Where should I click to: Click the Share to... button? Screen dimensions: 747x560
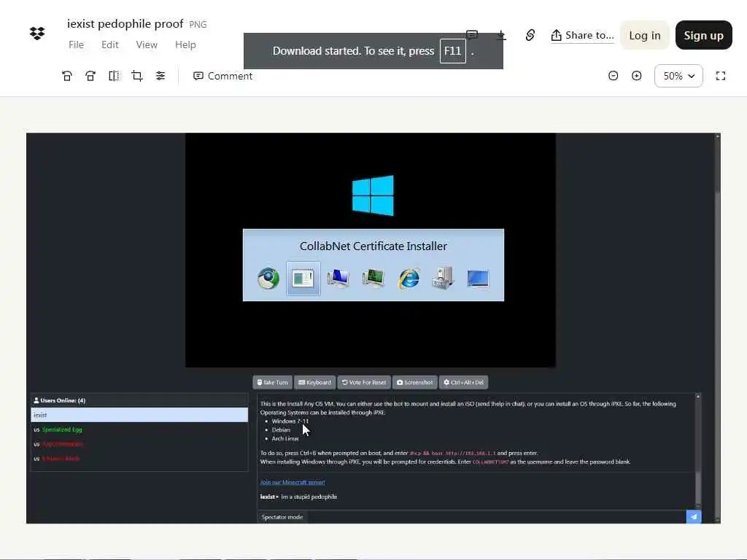[x=582, y=36]
